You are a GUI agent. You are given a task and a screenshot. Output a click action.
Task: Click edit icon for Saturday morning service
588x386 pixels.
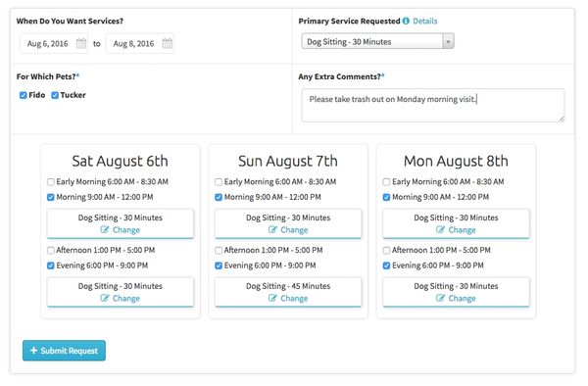105,229
